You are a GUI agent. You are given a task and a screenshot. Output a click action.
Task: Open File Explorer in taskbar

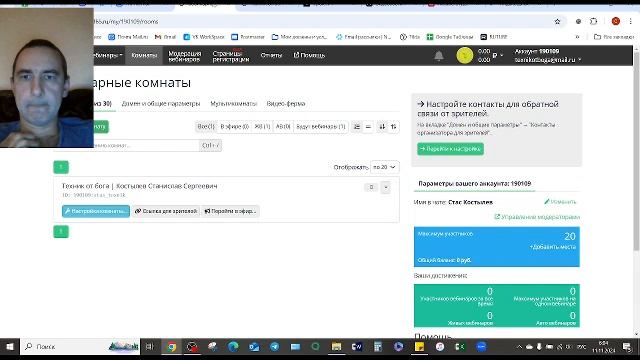(x=336, y=347)
